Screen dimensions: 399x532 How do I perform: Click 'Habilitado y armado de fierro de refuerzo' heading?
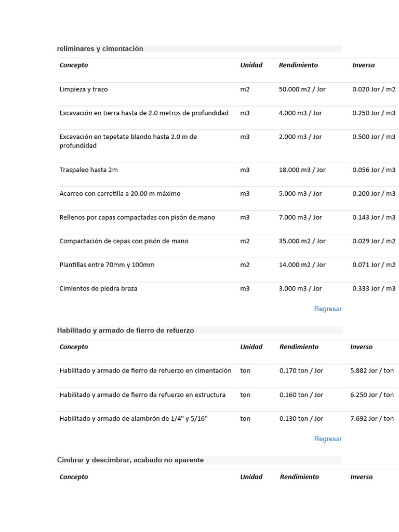126,330
